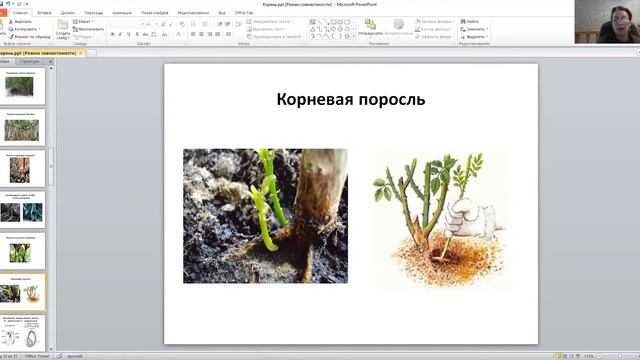Open Выделить select dropdown
The width and height of the screenshot is (640, 360).
click(474, 37)
